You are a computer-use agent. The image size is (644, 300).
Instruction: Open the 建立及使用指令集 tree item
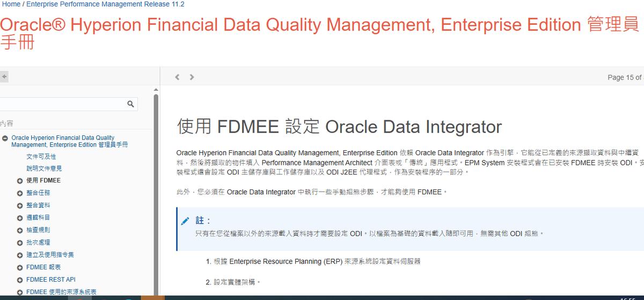[50, 255]
